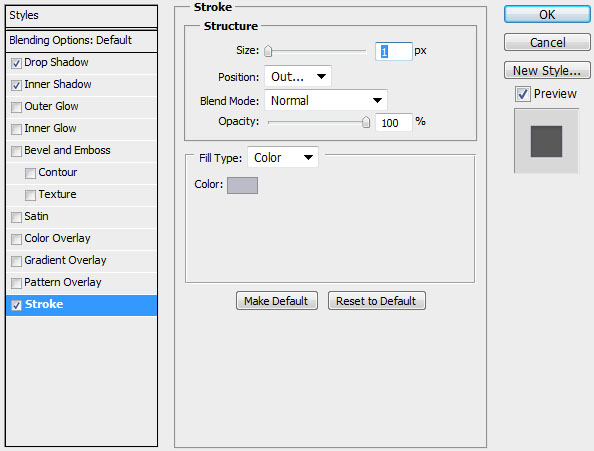Select Blending Options: Default item

click(81, 40)
